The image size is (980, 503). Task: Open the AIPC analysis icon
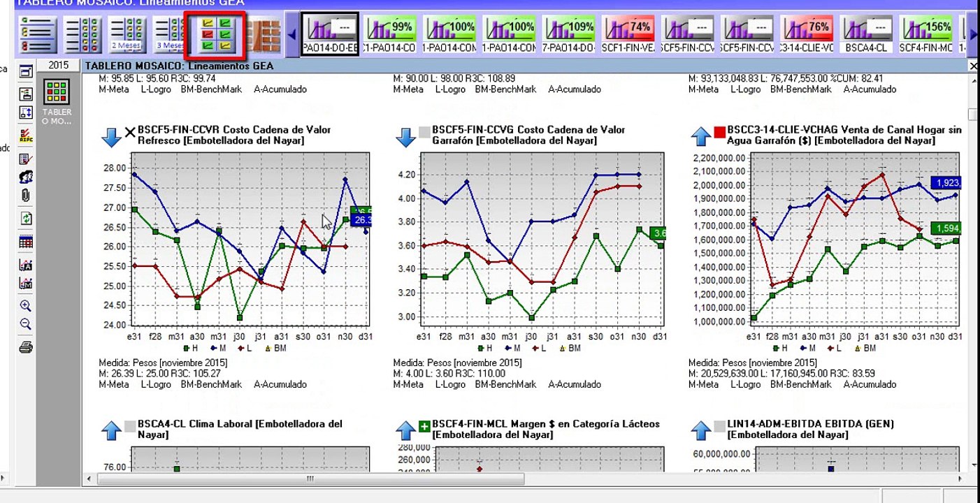26,135
